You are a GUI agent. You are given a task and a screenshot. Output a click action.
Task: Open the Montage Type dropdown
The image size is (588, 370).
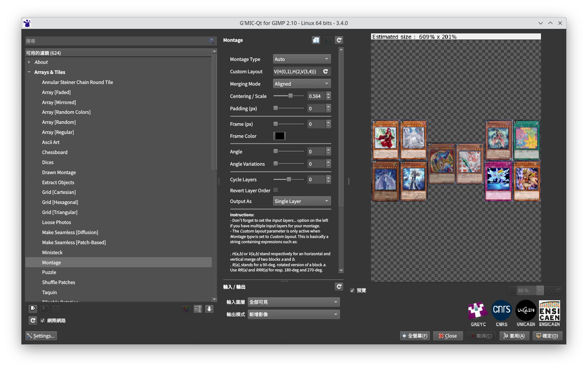(302, 59)
